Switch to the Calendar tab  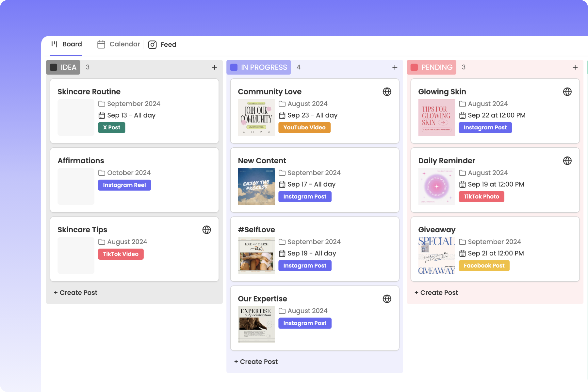(x=124, y=44)
